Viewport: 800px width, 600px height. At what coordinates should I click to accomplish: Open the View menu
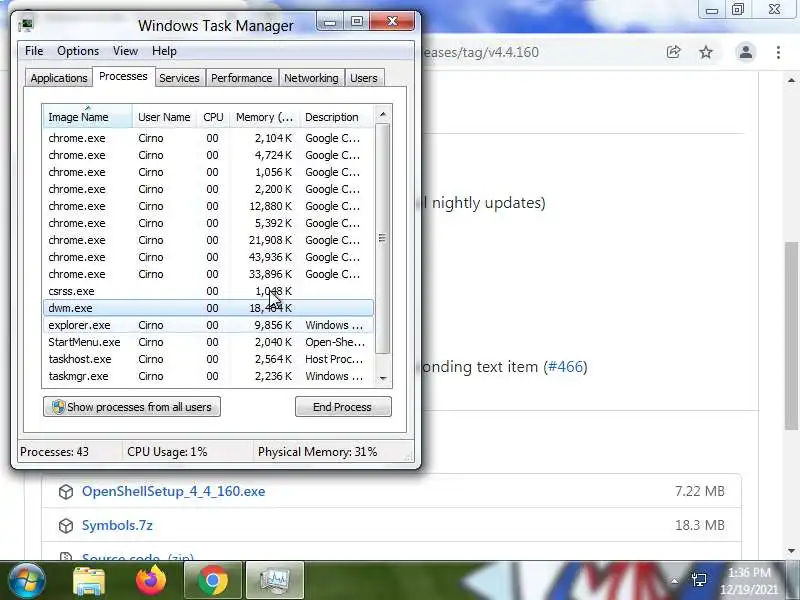(x=126, y=51)
